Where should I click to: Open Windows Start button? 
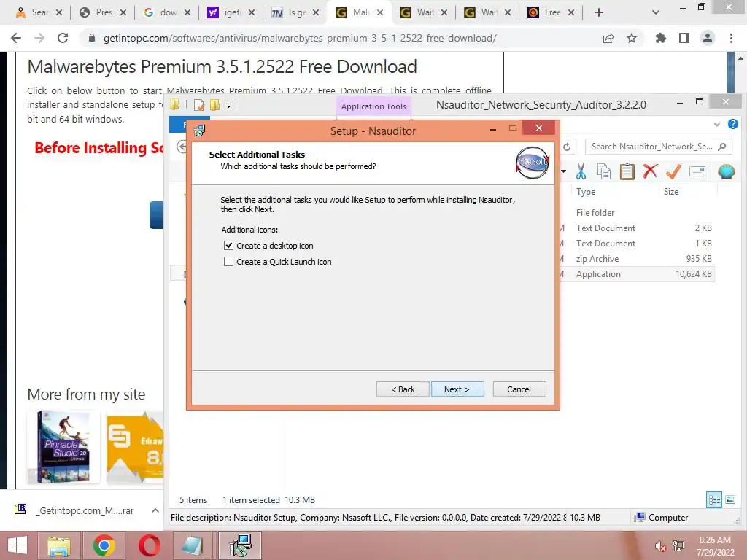[18, 545]
